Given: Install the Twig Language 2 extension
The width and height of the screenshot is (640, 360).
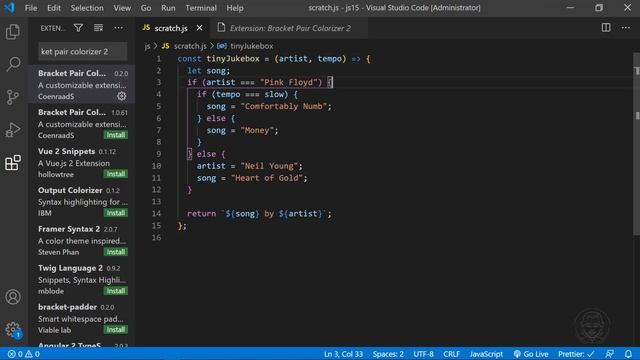Looking at the screenshot, I should pos(116,291).
